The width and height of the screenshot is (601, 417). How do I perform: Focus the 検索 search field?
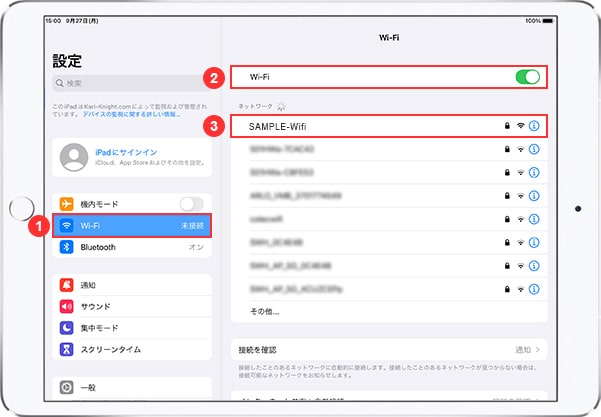(x=131, y=83)
